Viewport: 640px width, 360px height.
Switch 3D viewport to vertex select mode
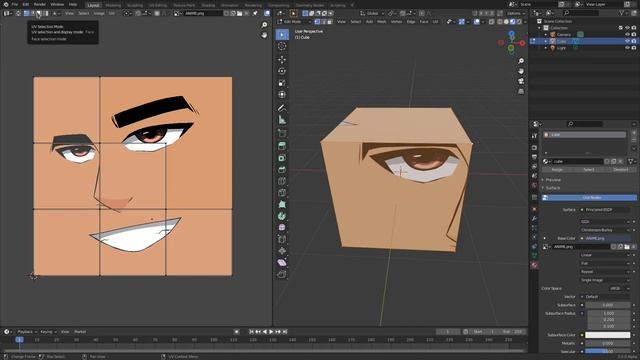[x=317, y=22]
